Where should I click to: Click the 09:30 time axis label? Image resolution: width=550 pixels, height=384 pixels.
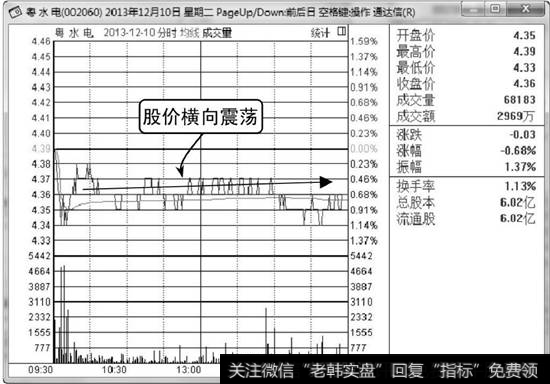click(41, 370)
